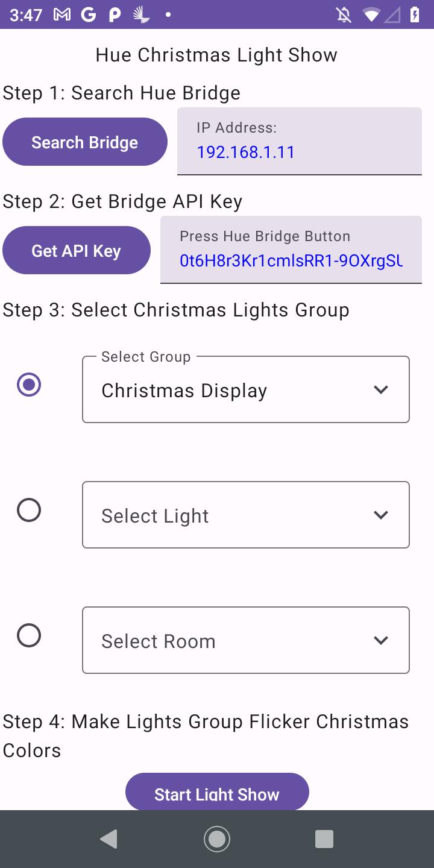Click the Get API Key button
434x868 pixels.
77,250
